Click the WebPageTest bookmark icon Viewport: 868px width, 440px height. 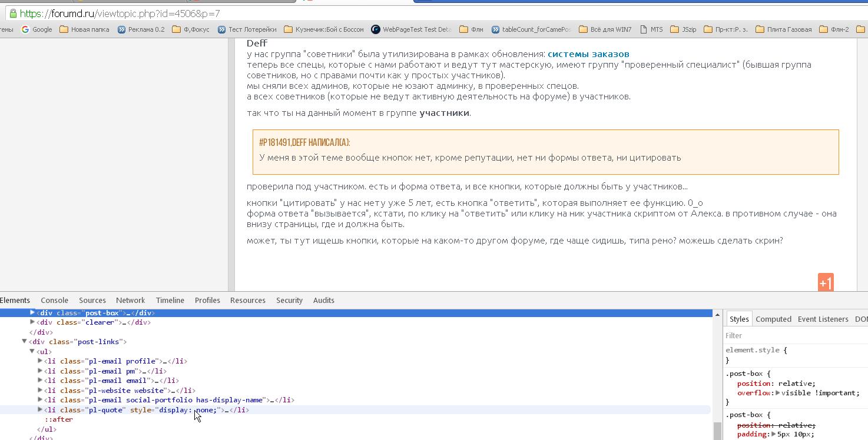[x=376, y=29]
